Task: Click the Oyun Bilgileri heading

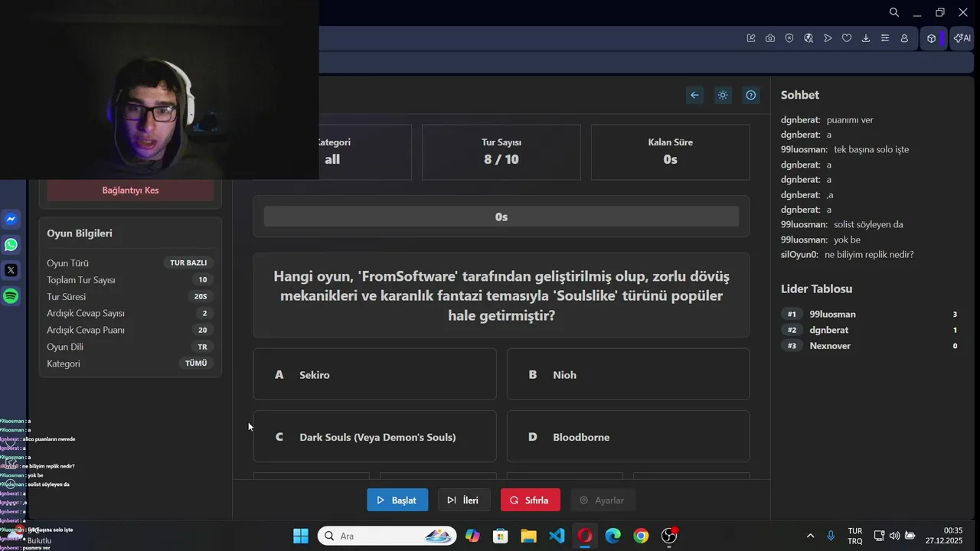Action: [x=80, y=233]
